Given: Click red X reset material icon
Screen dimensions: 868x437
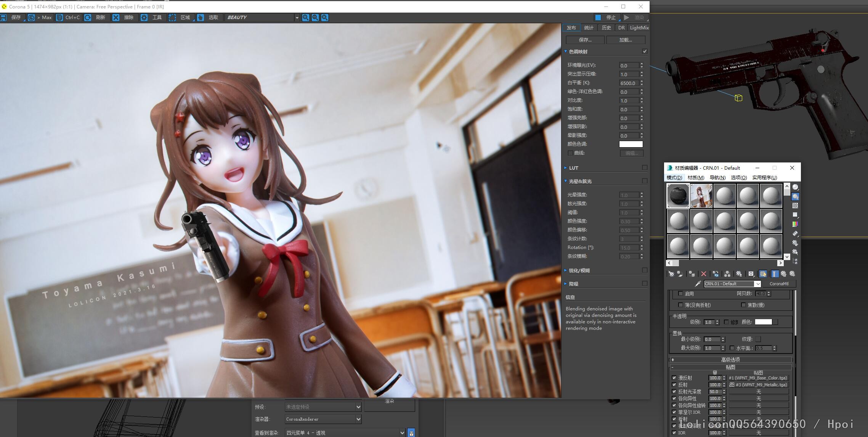Looking at the screenshot, I should pyautogui.click(x=704, y=274).
